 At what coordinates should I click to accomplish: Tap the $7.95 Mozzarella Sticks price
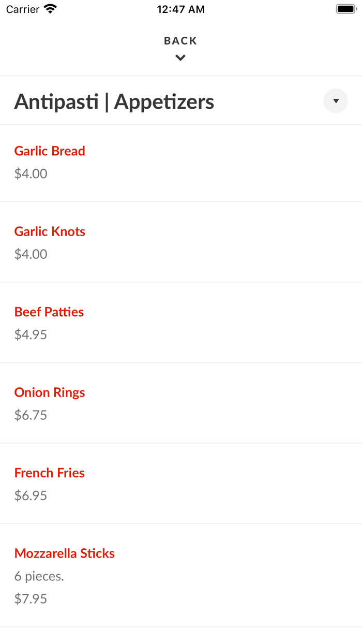click(31, 599)
